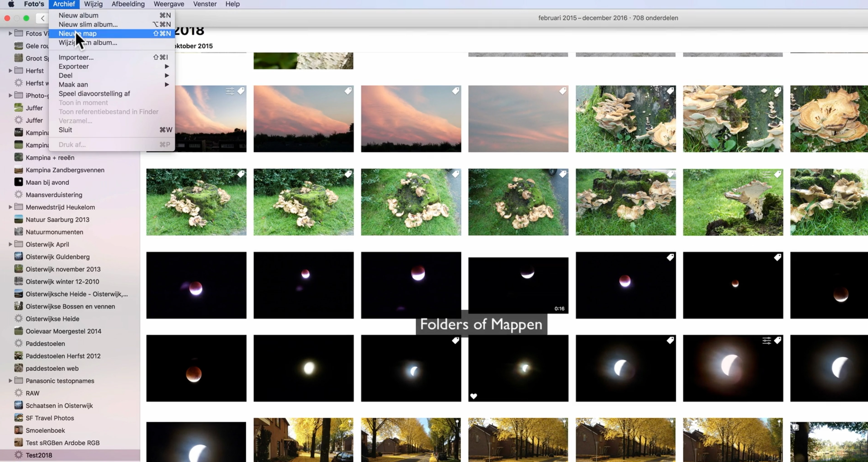The image size is (868, 462).
Task: Click the Maan bij avond album icon
Action: point(19,182)
